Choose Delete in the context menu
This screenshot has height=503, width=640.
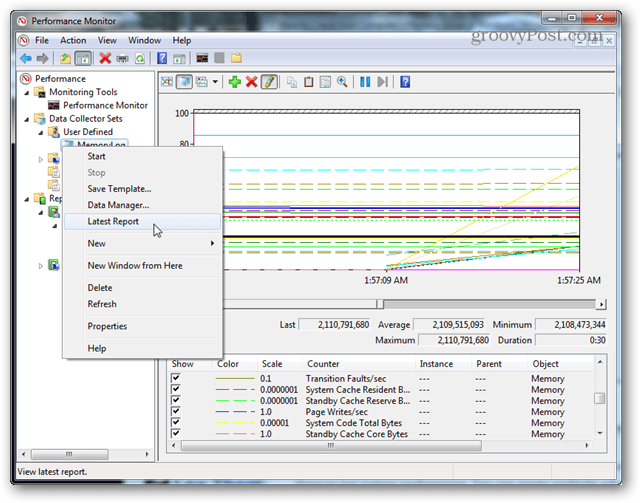(x=142, y=288)
